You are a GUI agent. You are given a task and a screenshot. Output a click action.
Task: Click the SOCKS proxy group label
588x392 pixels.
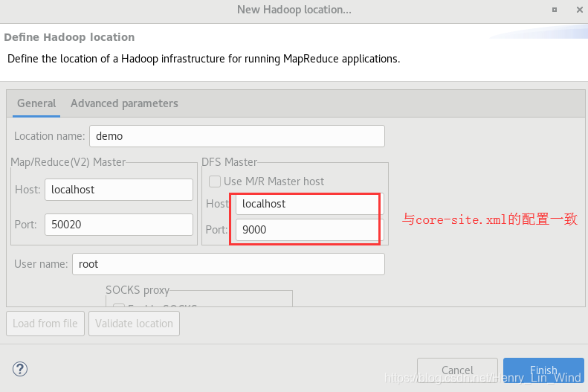click(x=138, y=290)
